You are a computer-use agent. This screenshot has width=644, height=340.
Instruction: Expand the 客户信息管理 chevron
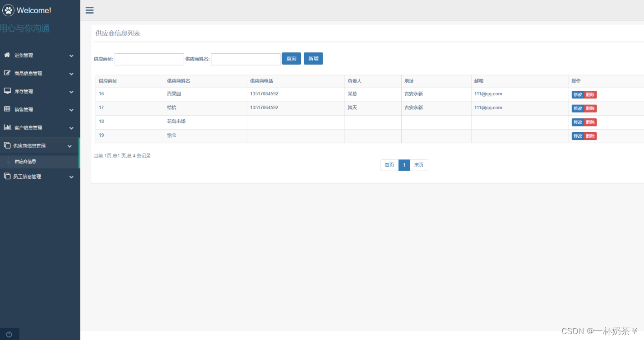pos(71,128)
